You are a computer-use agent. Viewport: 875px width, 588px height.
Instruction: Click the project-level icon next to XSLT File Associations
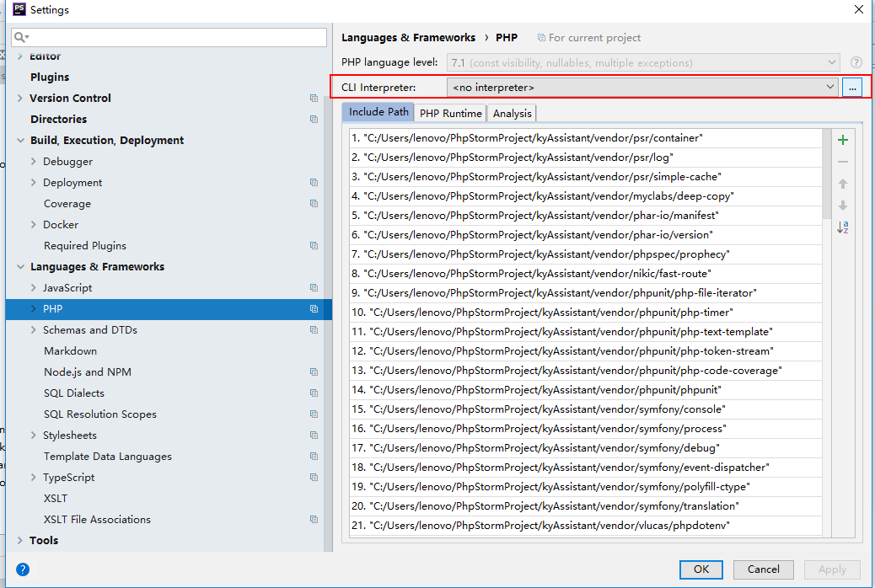pos(314,520)
